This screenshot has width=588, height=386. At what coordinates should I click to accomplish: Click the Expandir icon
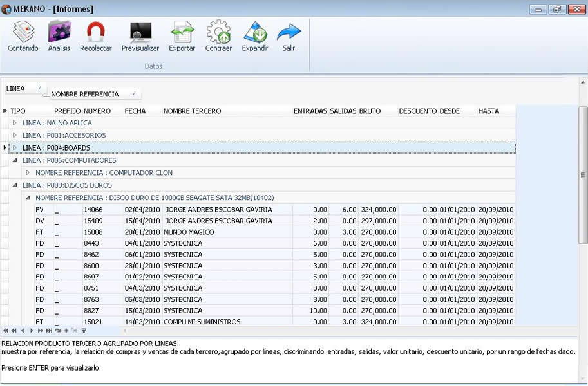(255, 37)
